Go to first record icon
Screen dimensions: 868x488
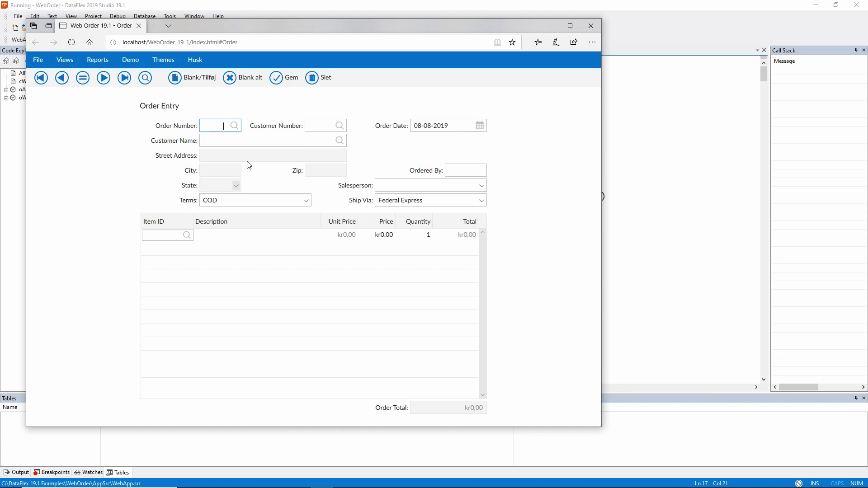pos(41,78)
